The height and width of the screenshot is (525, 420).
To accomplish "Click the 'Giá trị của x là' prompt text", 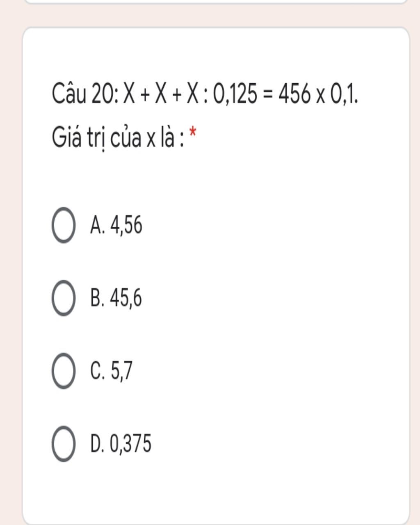I will [x=114, y=137].
